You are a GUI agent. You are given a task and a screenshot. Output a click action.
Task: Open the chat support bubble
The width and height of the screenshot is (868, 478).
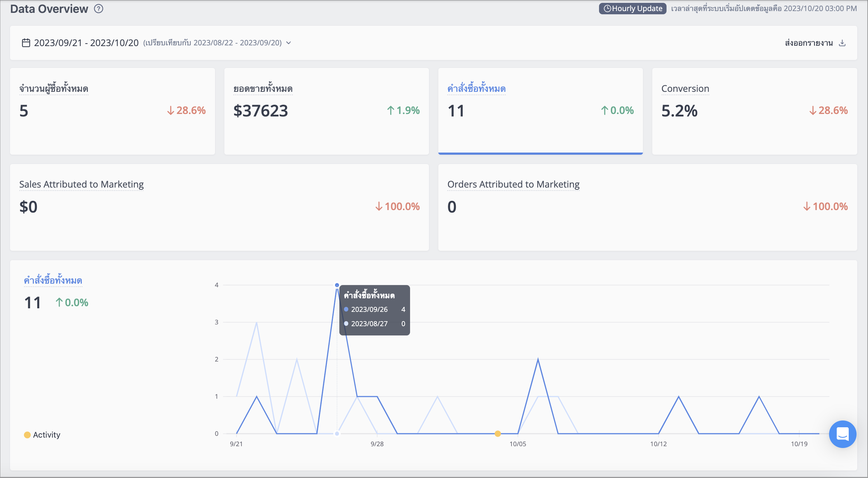tap(843, 434)
